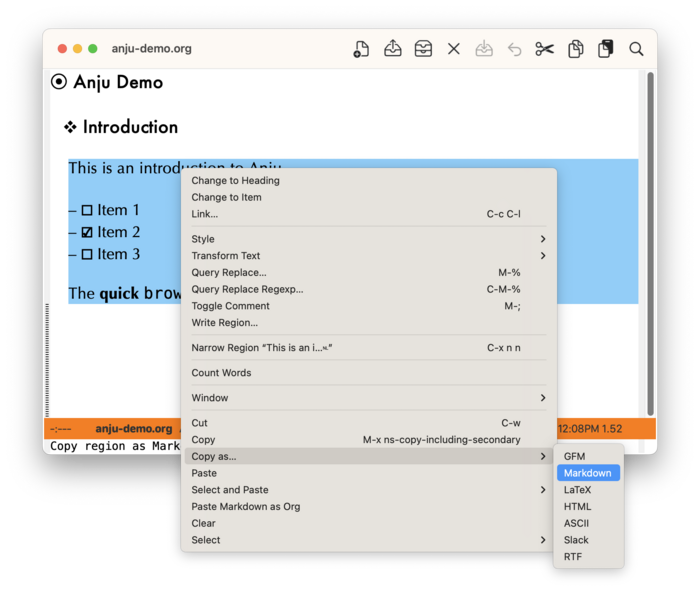Screen dimensions: 700x589
Task: Click the Anju Demo heading text
Action: click(118, 83)
